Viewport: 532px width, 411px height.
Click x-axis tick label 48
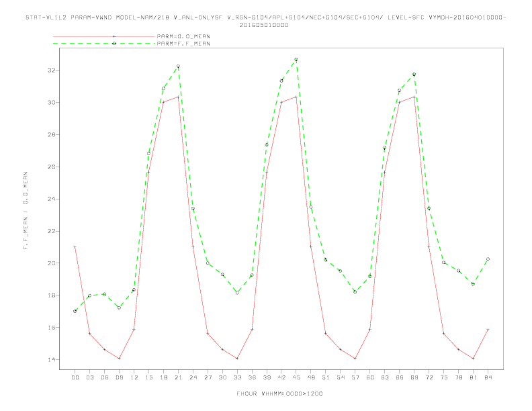(311, 377)
